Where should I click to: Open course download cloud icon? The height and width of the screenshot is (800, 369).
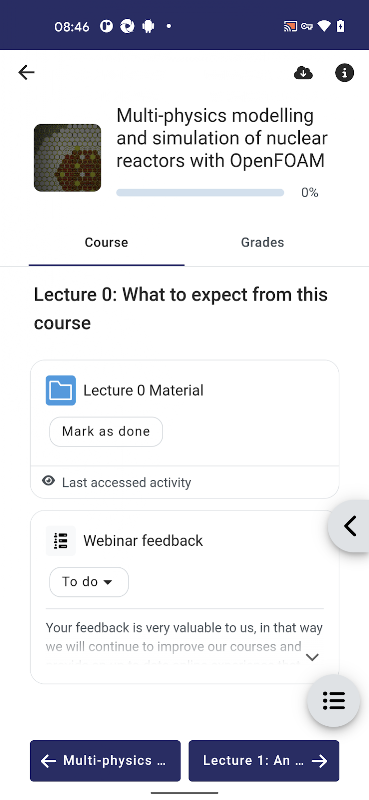[304, 73]
